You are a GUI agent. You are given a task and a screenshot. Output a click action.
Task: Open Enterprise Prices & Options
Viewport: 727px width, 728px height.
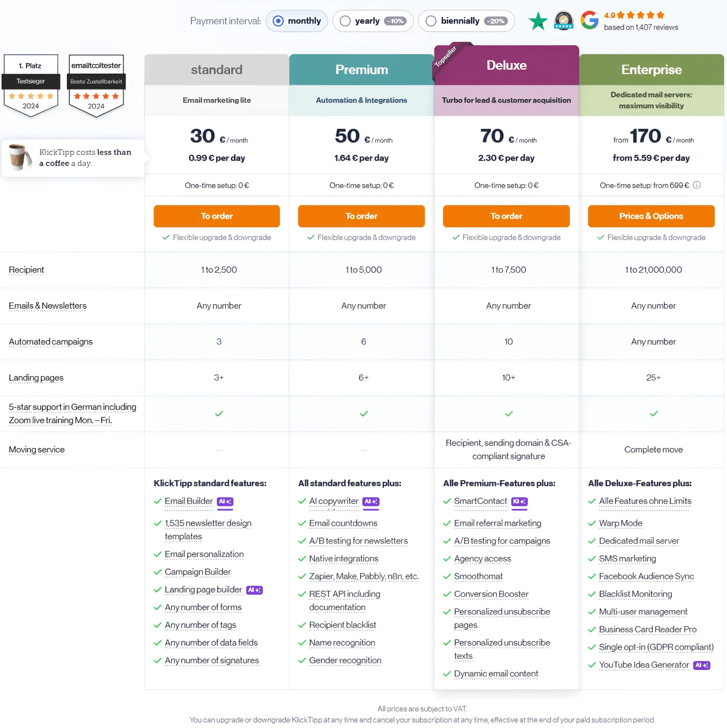(651, 216)
